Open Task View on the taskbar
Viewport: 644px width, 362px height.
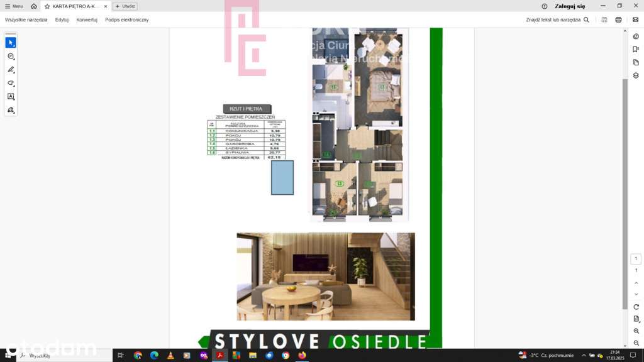[x=121, y=356]
